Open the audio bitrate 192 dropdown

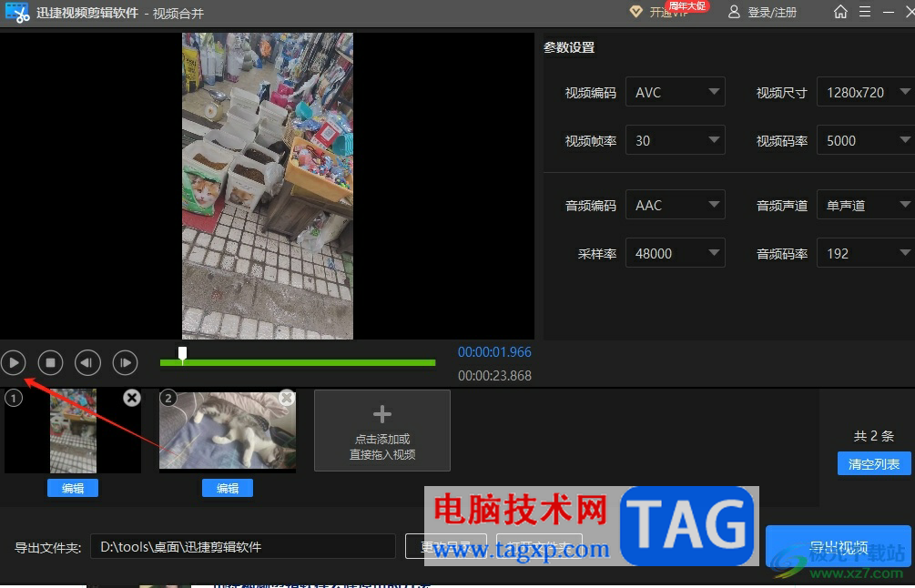click(866, 253)
